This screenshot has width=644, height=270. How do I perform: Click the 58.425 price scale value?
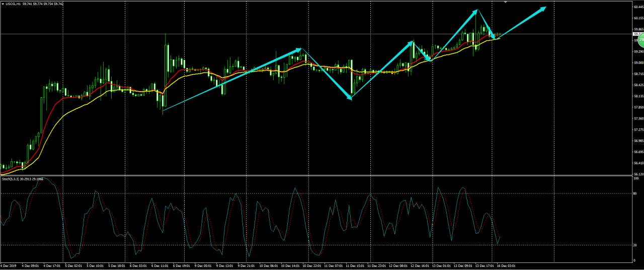(x=639, y=85)
